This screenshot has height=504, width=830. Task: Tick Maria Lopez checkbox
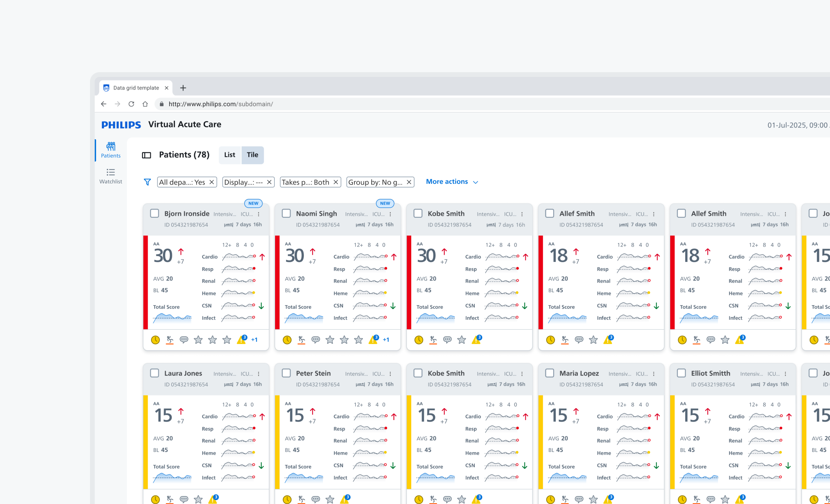[549, 373]
